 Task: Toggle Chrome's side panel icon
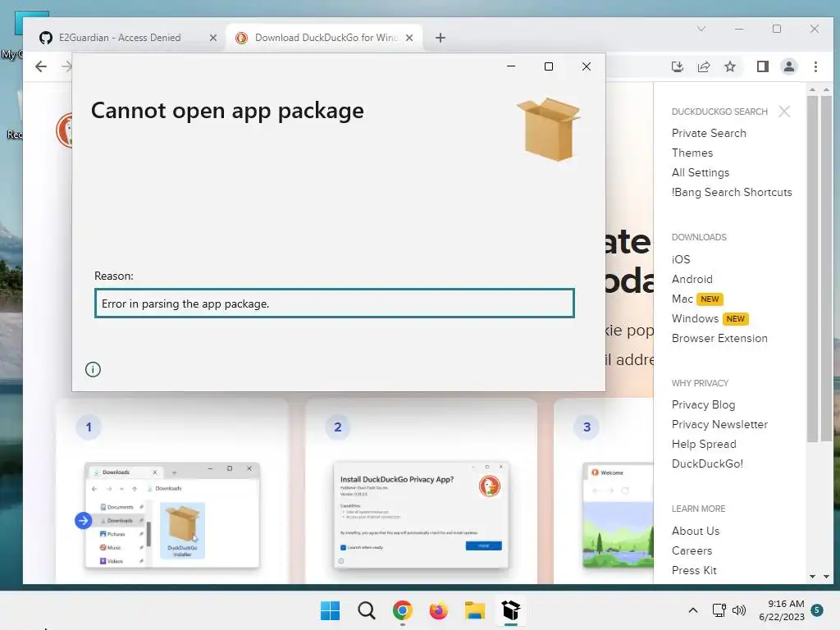762,66
